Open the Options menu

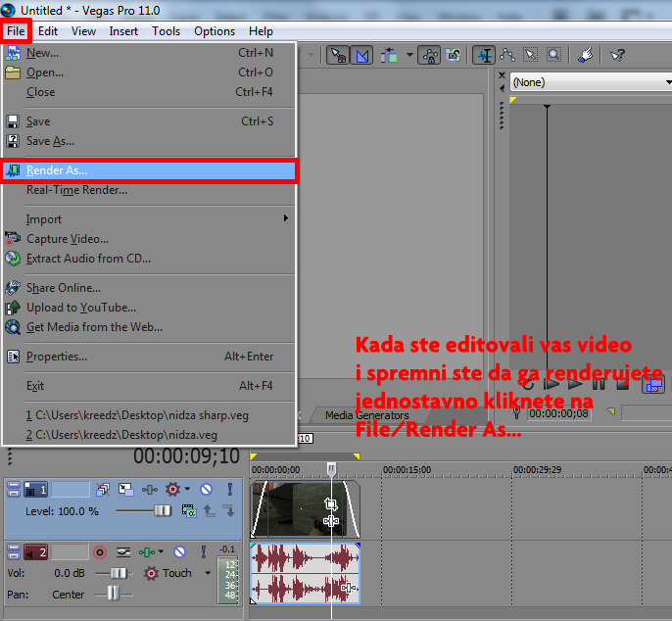(215, 31)
